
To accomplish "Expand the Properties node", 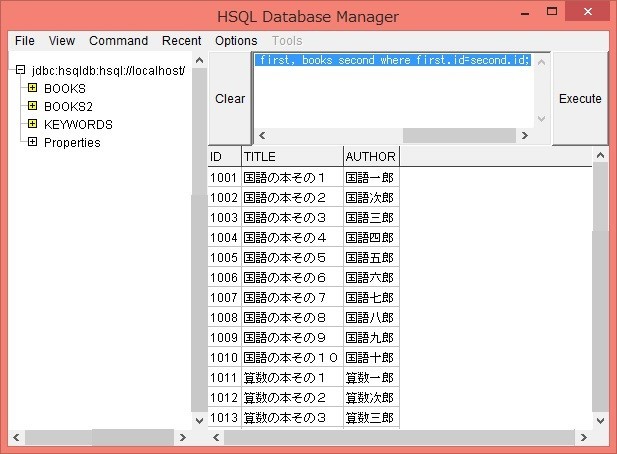I will 33,142.
